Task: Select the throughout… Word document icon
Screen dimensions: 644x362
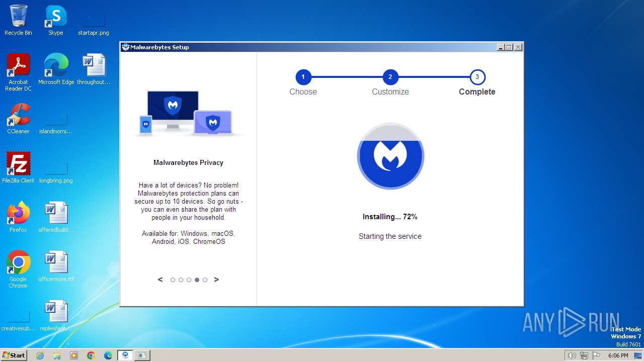Action: (94, 69)
